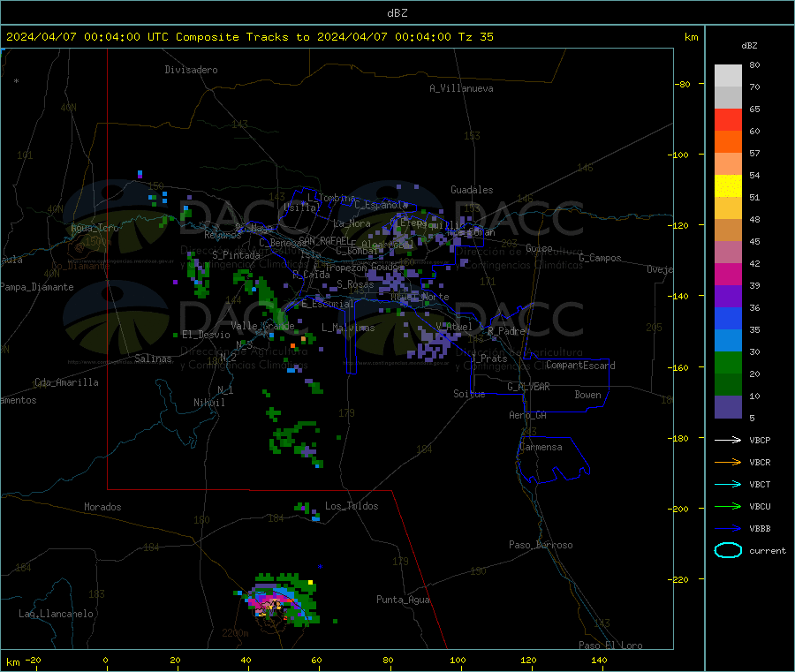Select the magenta 39 dBZ color swatch
The image size is (795, 672).
[728, 274]
